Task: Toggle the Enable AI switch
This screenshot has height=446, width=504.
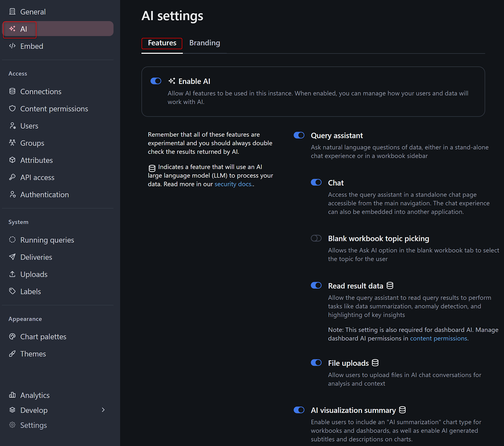Action: click(156, 81)
